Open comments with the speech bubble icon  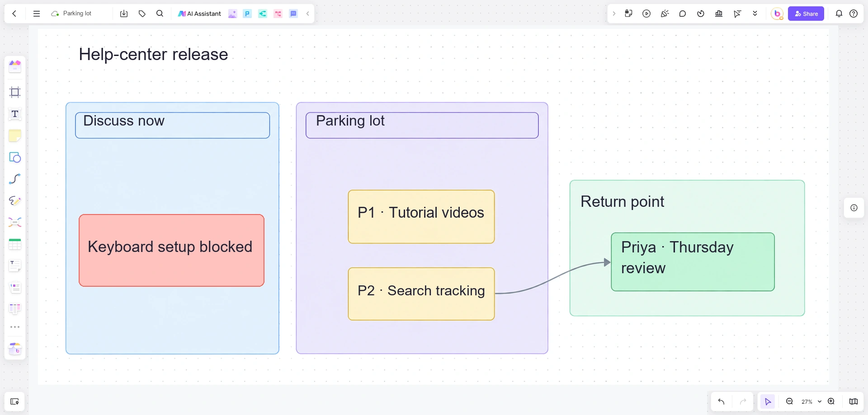683,14
